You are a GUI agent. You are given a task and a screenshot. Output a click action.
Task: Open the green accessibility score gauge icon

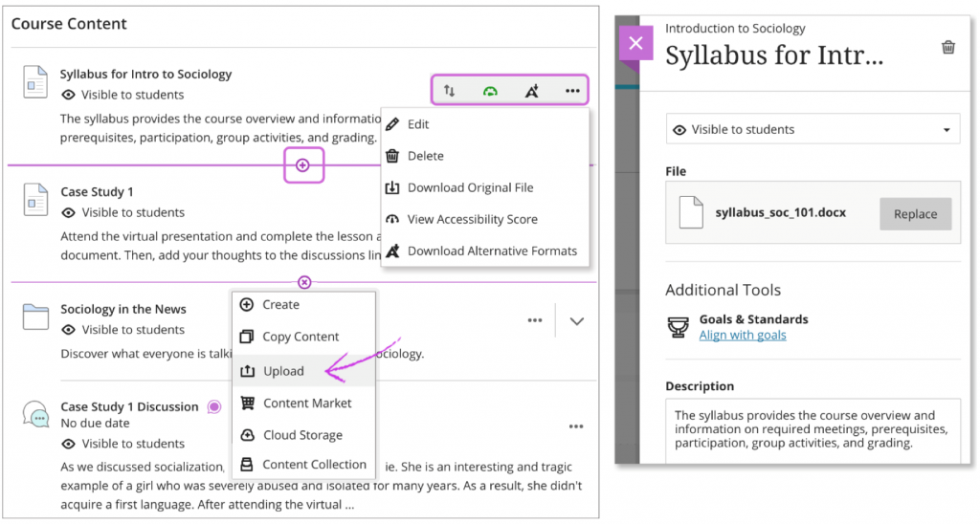[490, 91]
